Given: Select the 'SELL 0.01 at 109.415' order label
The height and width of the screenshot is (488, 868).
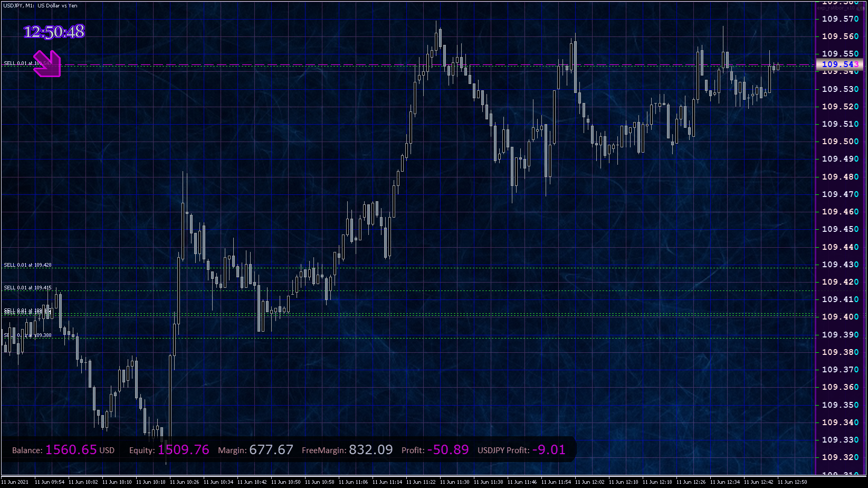Looking at the screenshot, I should point(27,288).
